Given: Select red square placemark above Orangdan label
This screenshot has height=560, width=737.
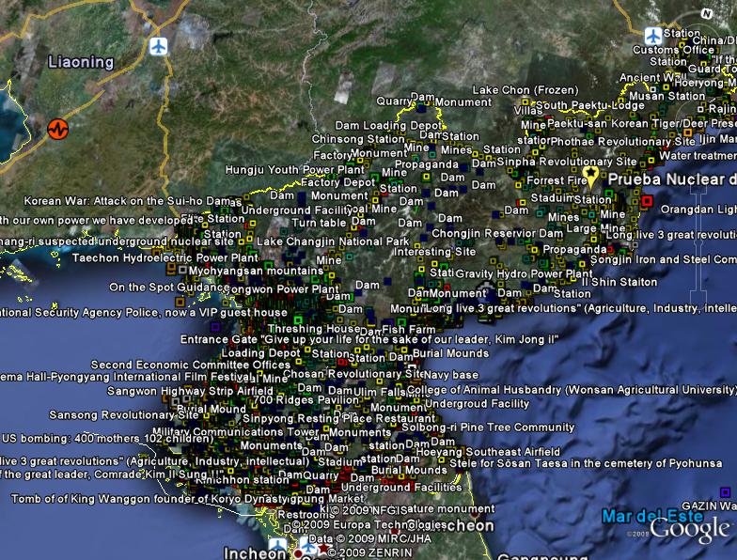Looking at the screenshot, I should [x=646, y=200].
